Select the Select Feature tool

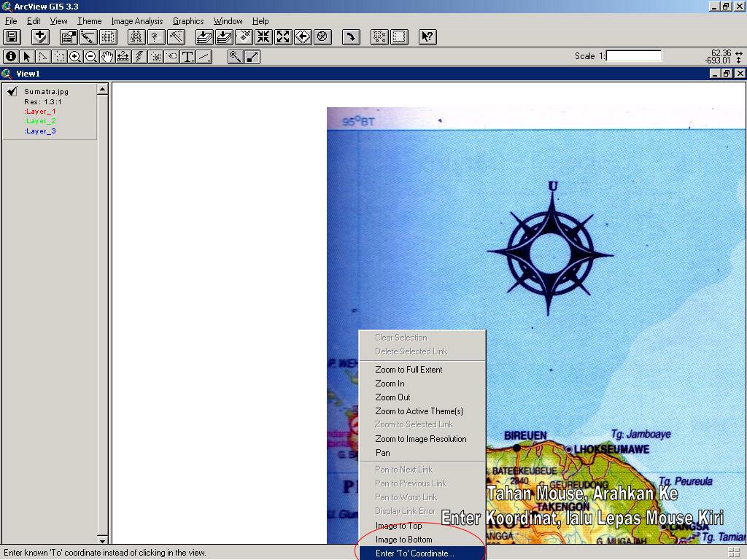[x=59, y=57]
